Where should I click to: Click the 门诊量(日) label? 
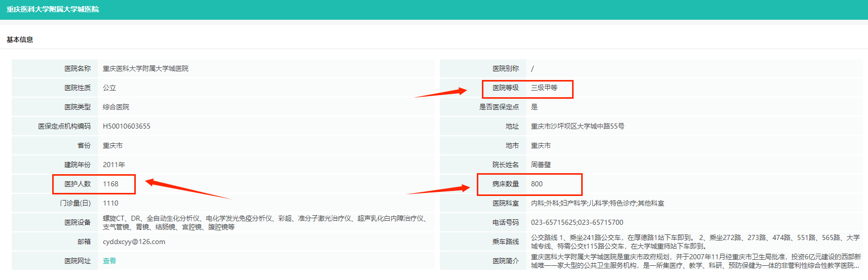(76, 203)
